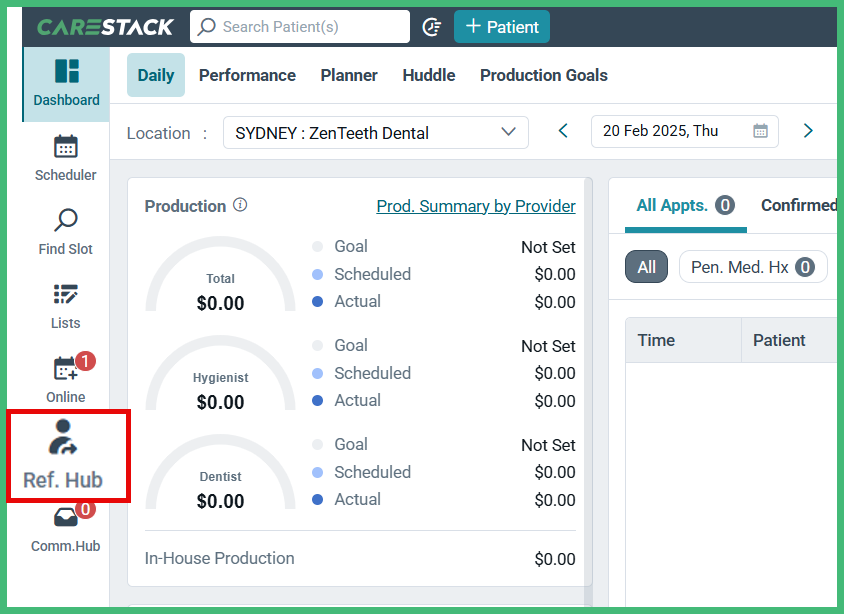Switch to the Performance tab
Viewport: 844px width, 614px height.
click(247, 75)
